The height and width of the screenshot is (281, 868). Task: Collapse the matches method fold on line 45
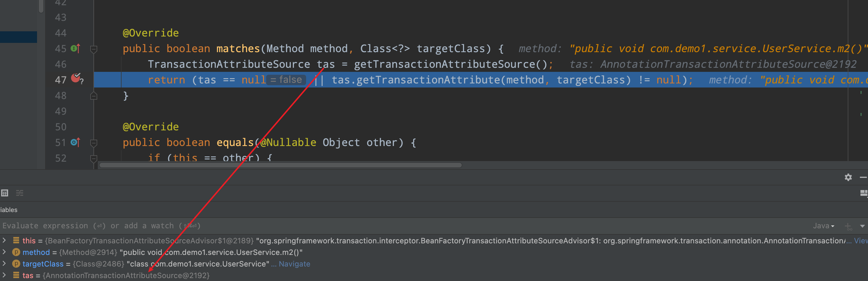click(x=94, y=49)
